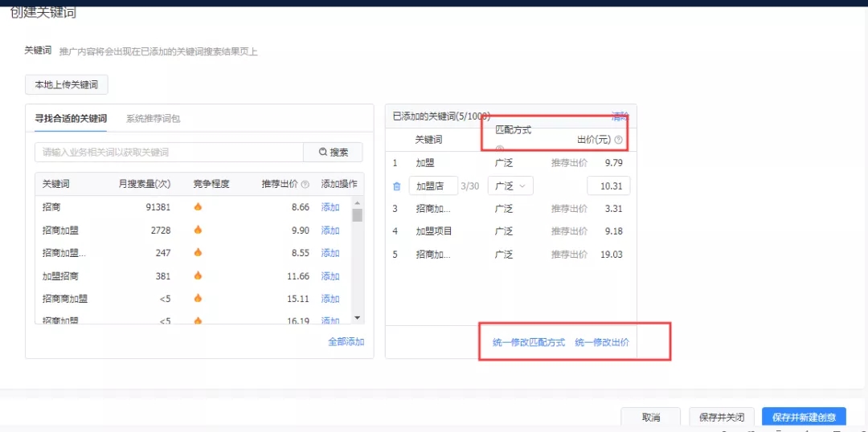Click 保存并关闭 button
868x432 pixels.
(722, 418)
